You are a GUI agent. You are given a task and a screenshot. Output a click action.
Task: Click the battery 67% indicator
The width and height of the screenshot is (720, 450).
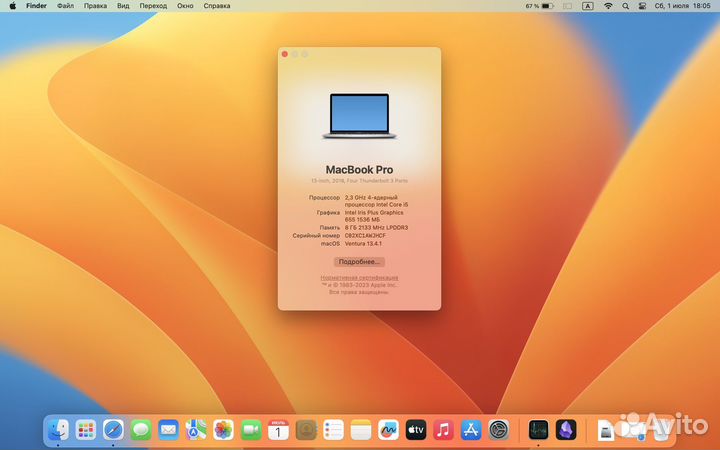pos(540,6)
